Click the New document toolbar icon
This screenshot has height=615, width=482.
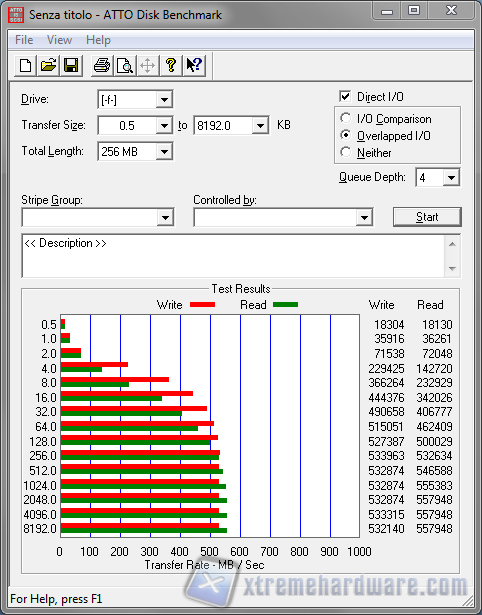25,66
